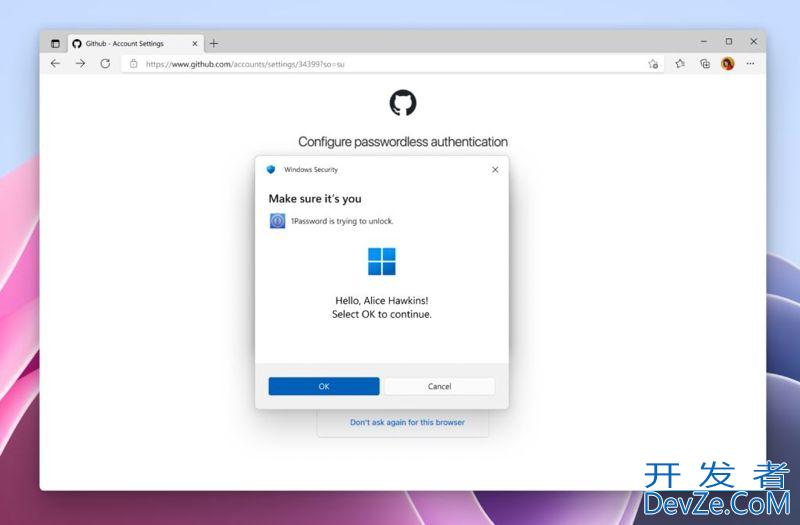The width and height of the screenshot is (800, 525).
Task: Reload the page with the refresh icon
Action: point(105,64)
